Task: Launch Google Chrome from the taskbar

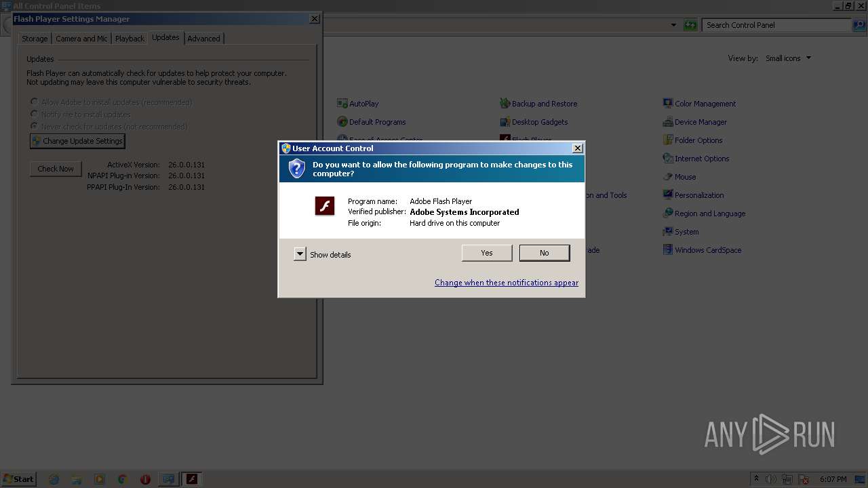Action: coord(122,479)
